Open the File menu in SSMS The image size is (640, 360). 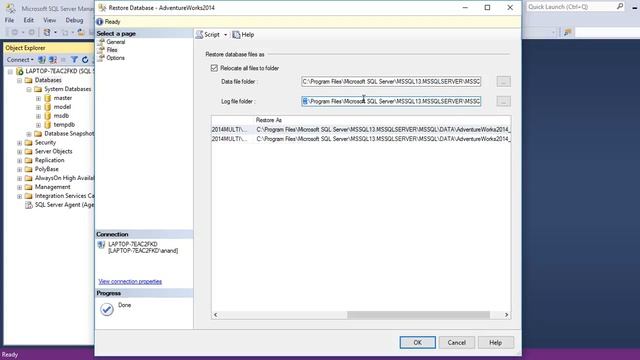click(x=9, y=20)
